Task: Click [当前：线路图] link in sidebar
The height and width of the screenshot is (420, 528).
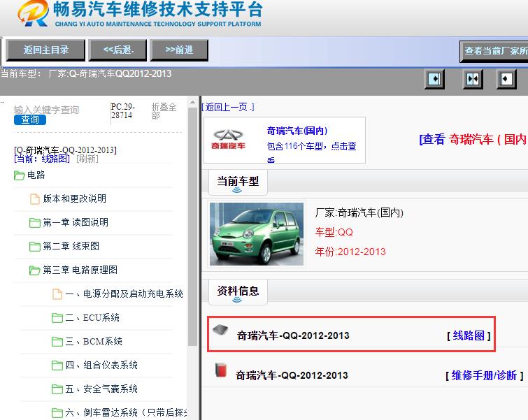Action: 42,159
